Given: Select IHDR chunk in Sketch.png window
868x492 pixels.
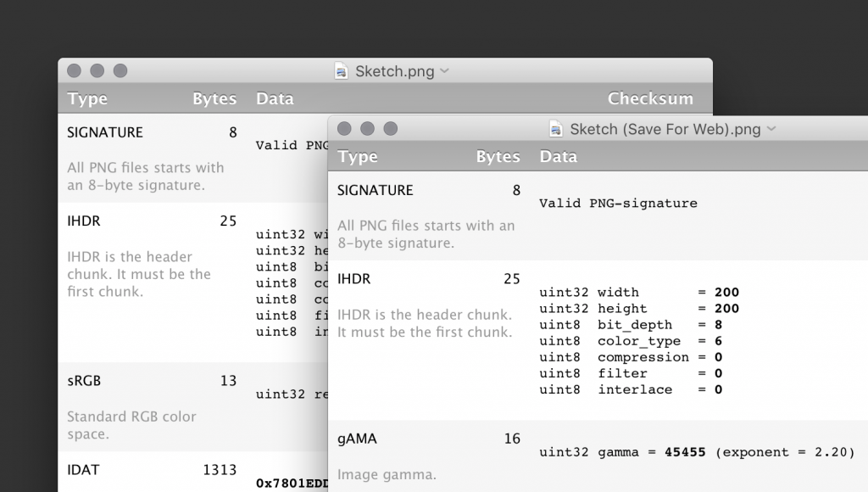Looking at the screenshot, I should tap(84, 221).
